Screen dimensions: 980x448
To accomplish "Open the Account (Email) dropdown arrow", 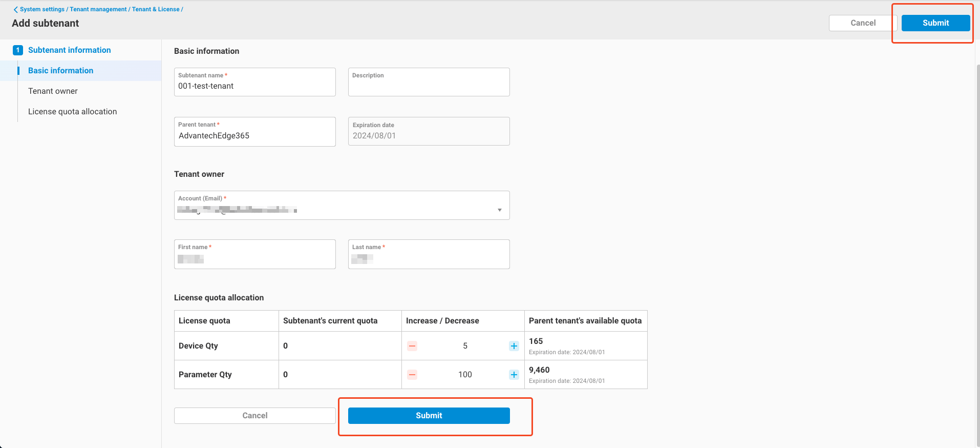I will point(500,210).
